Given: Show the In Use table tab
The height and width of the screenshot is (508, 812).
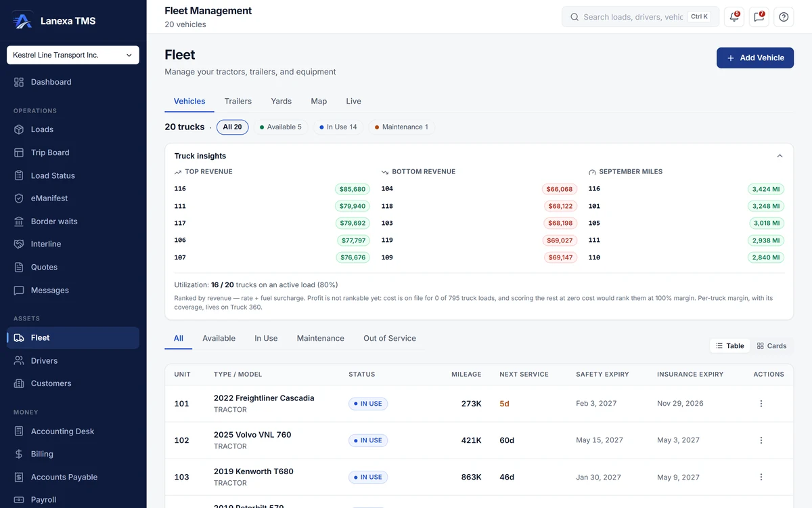Looking at the screenshot, I should (266, 338).
